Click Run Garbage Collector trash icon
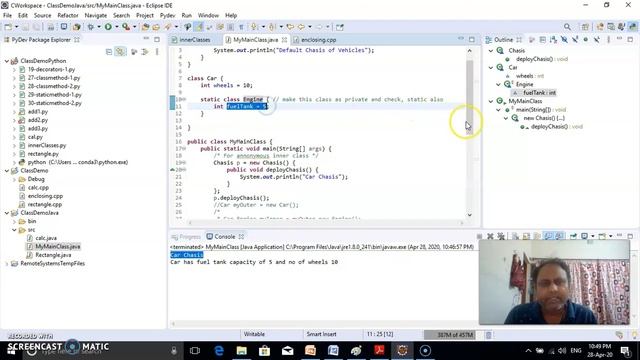The width and height of the screenshot is (640, 360). (488, 335)
